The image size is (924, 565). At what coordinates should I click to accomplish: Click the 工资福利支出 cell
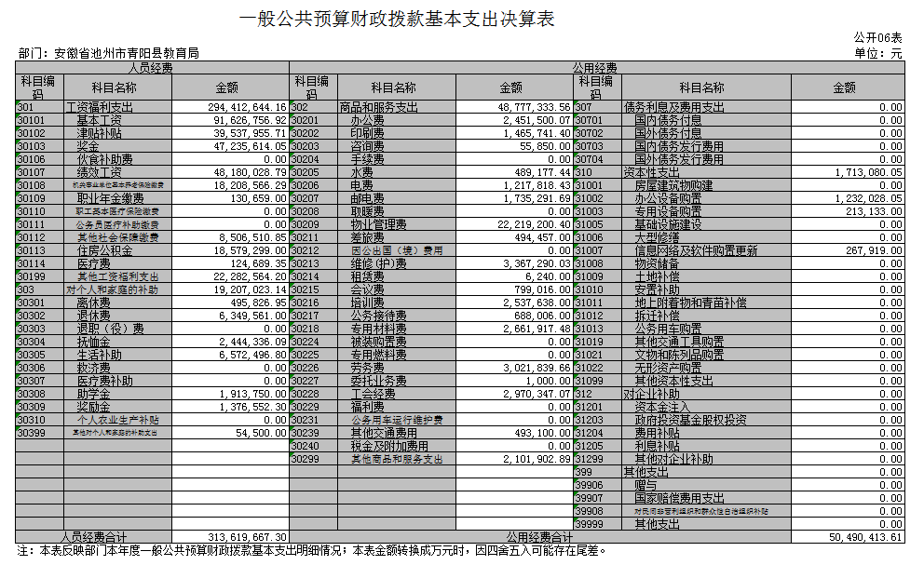[101, 108]
